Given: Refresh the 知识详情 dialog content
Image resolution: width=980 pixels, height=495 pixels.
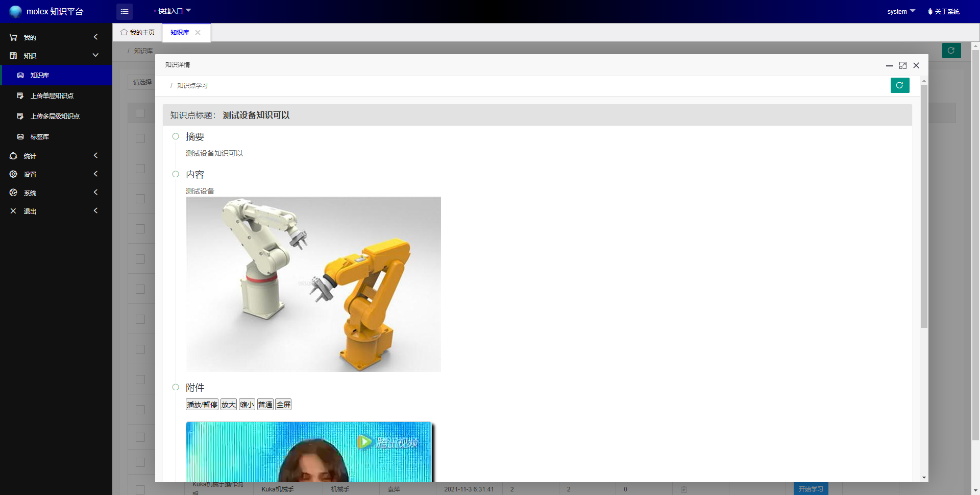Looking at the screenshot, I should tap(900, 85).
